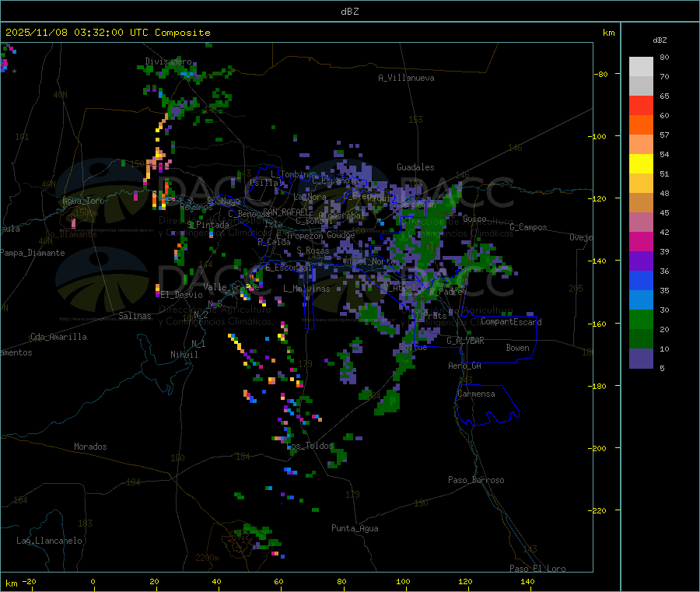The height and width of the screenshot is (592, 700).
Task: Click the -160 km vertical axis tick
Action: [x=598, y=324]
